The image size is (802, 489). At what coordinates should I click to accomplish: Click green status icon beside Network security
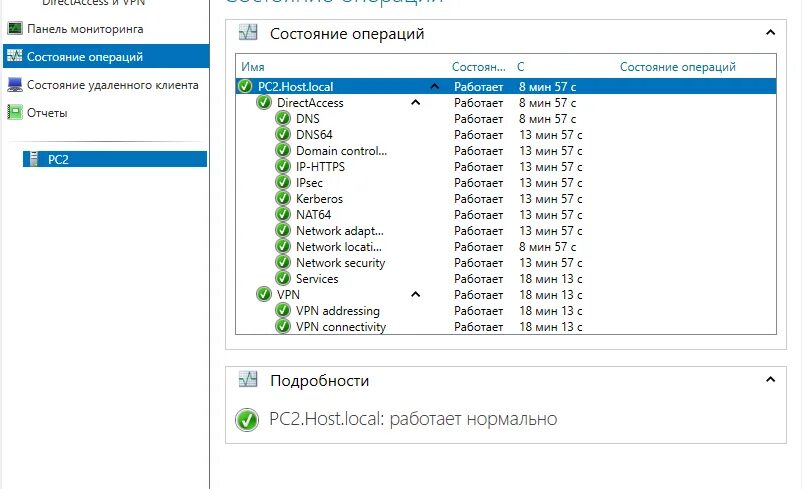pos(283,262)
